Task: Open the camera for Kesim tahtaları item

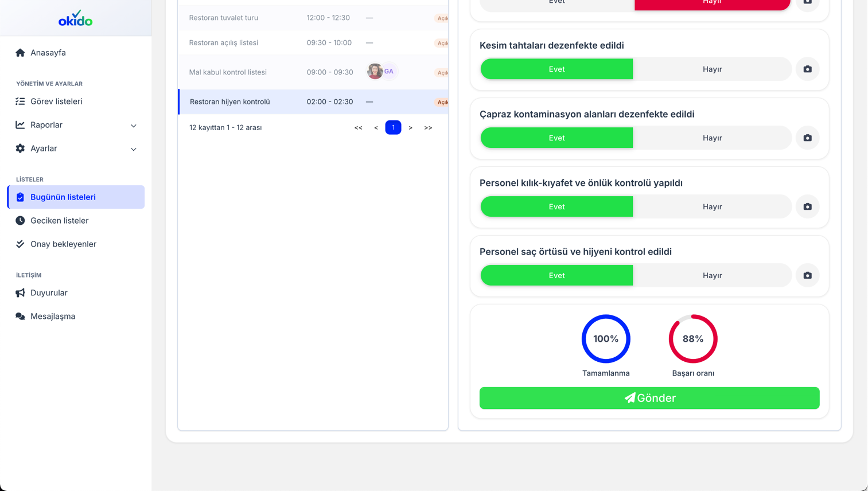Action: tap(807, 69)
